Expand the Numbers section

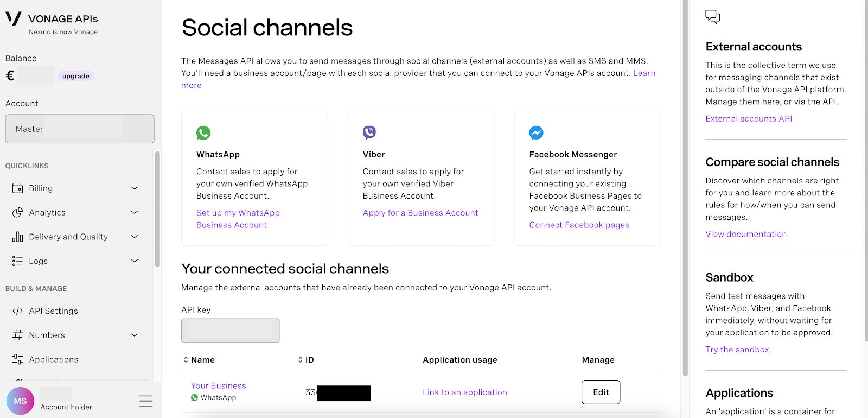[x=135, y=335]
